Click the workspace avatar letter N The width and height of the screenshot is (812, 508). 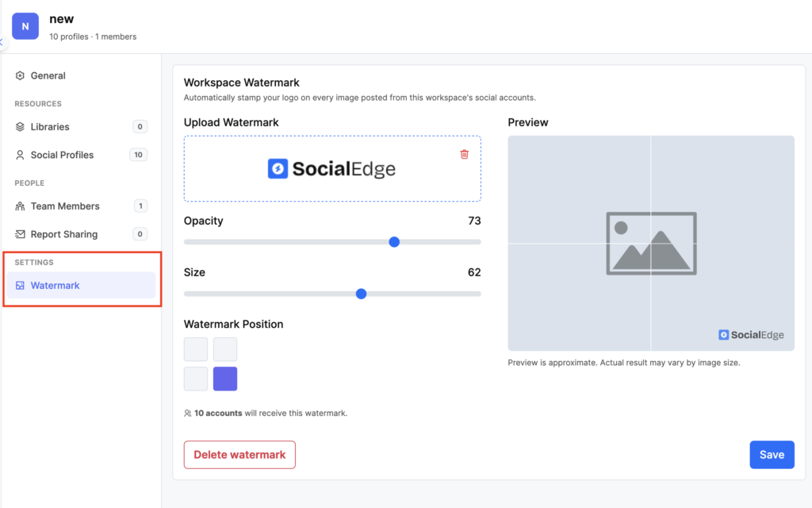(x=25, y=26)
